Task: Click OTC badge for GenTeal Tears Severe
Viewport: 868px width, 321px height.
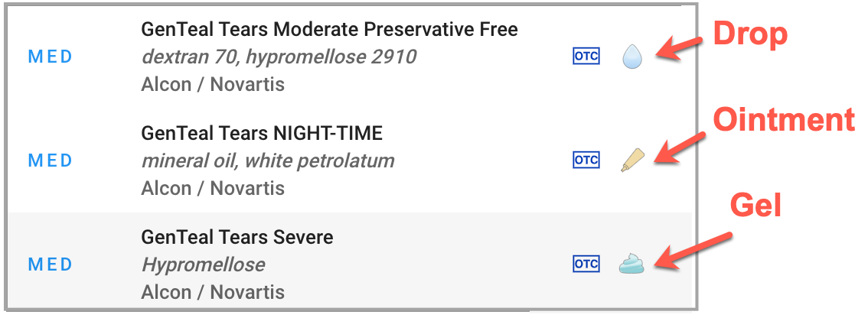Action: (x=586, y=264)
